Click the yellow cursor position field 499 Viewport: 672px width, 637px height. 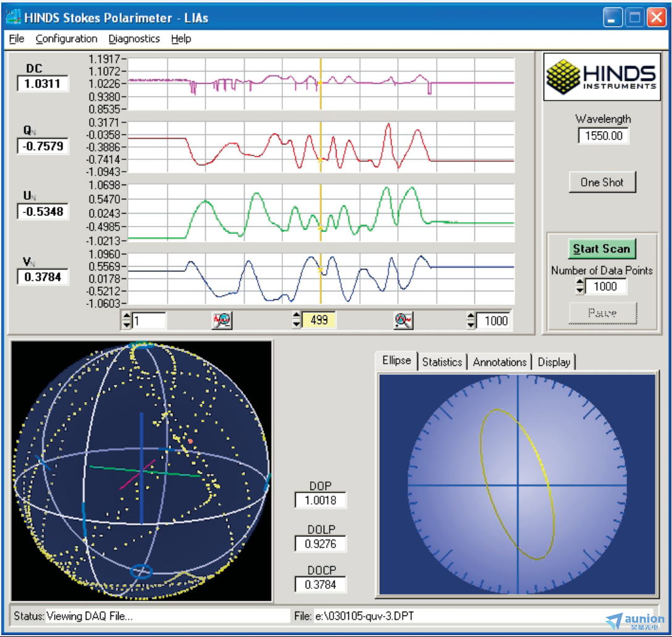point(319,320)
